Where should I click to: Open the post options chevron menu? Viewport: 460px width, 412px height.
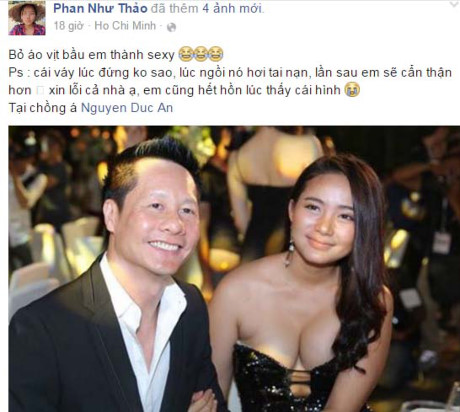(454, 3)
